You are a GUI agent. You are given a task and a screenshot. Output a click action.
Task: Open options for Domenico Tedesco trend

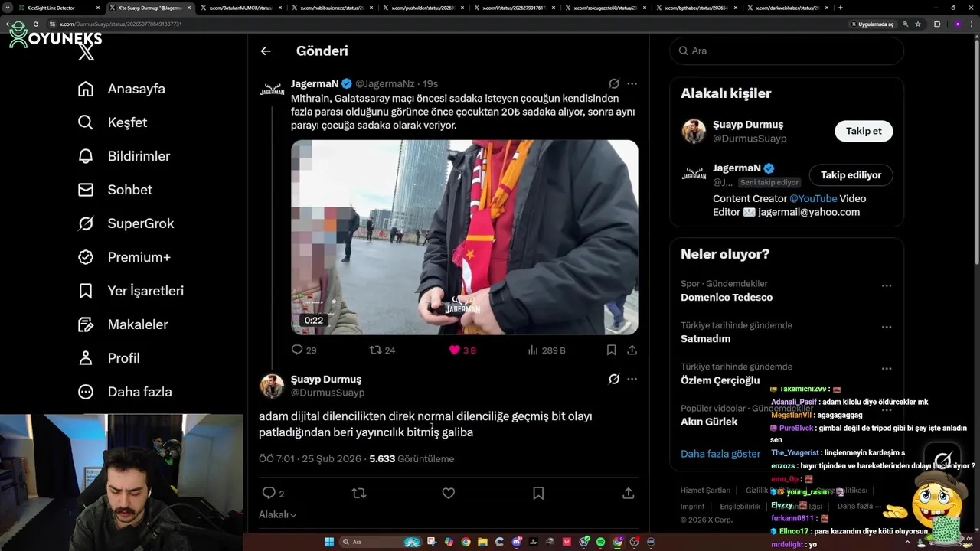point(887,285)
